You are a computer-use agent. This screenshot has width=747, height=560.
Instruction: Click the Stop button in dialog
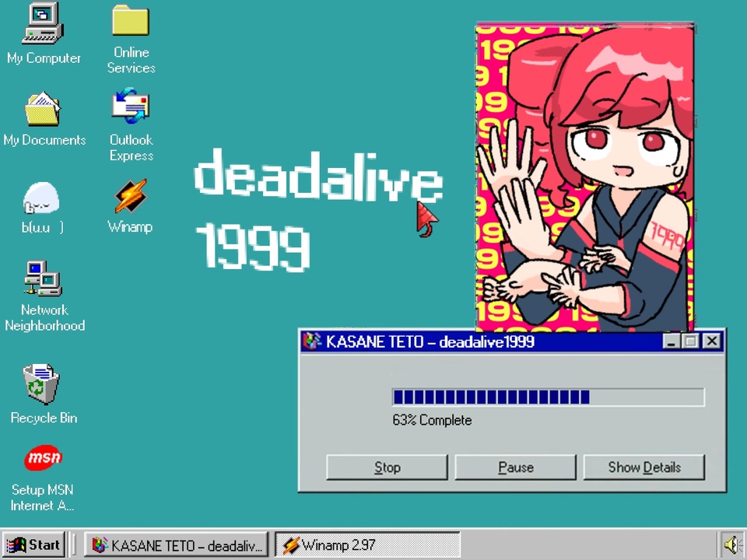click(387, 467)
